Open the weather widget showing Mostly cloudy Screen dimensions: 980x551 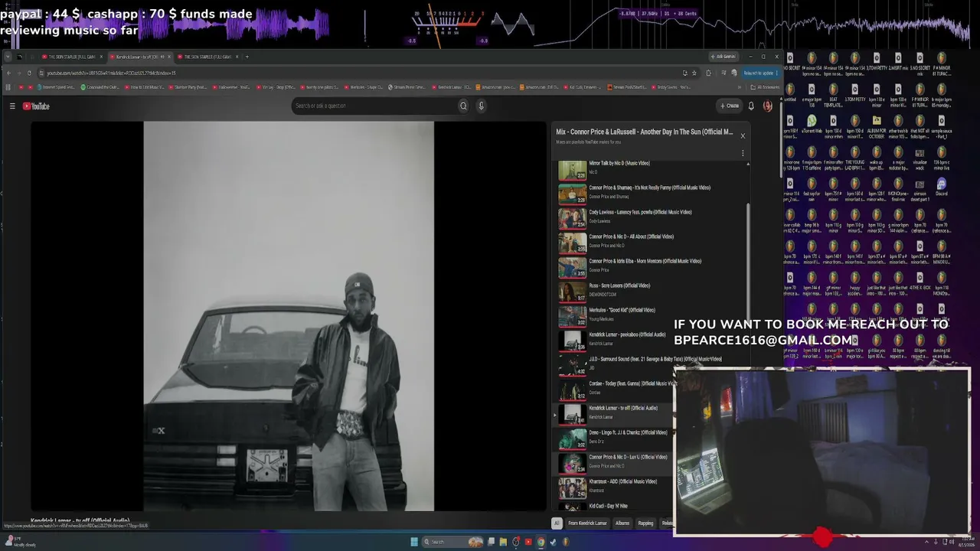[19, 542]
